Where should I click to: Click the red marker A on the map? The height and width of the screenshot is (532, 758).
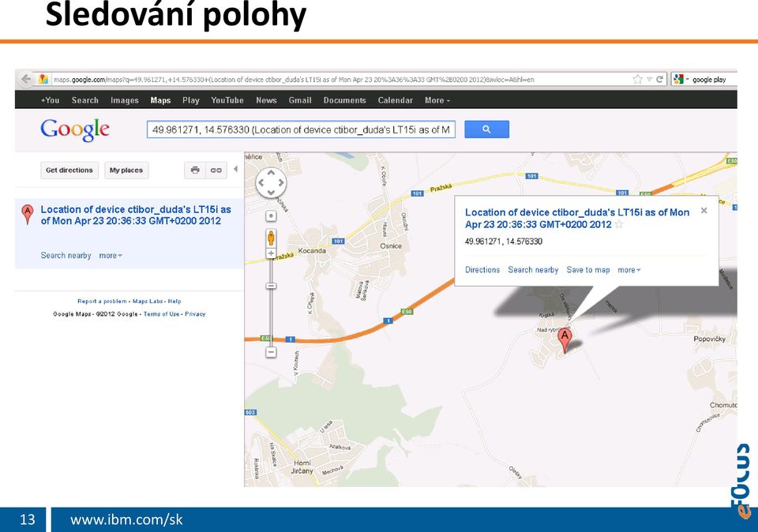pyautogui.click(x=565, y=339)
